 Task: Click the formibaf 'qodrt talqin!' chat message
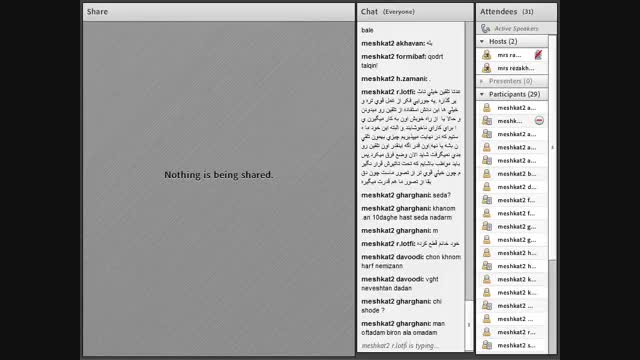point(402,61)
